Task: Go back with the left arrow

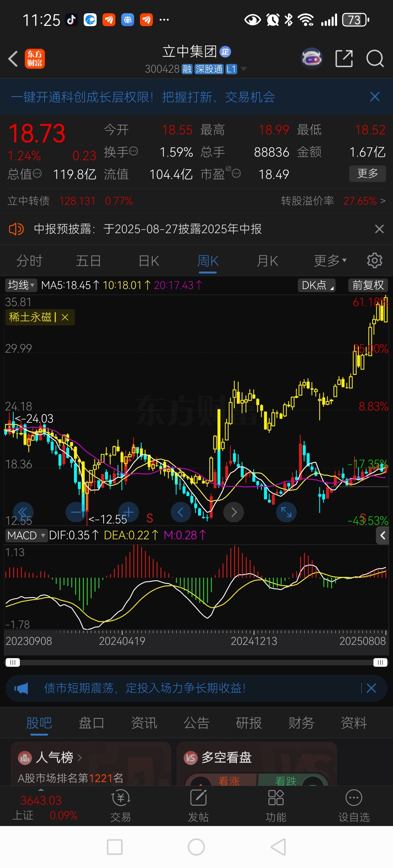Action: point(13,59)
